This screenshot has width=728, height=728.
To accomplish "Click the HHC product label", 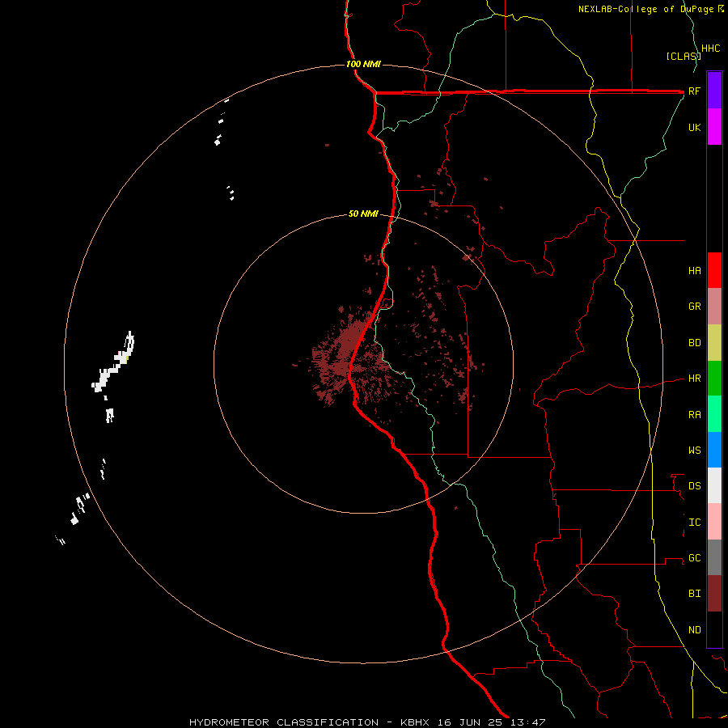I will [x=711, y=49].
